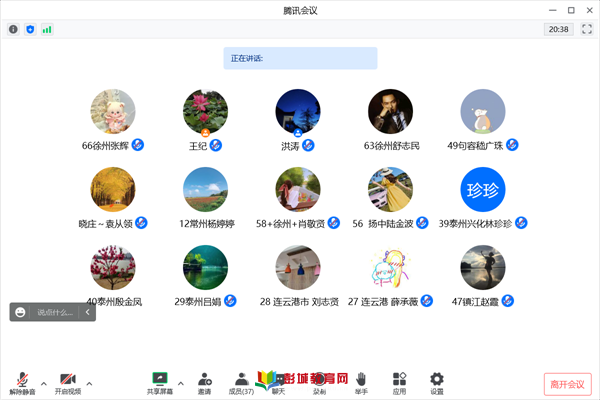Collapse the chat box with arrow

[x=87, y=312]
